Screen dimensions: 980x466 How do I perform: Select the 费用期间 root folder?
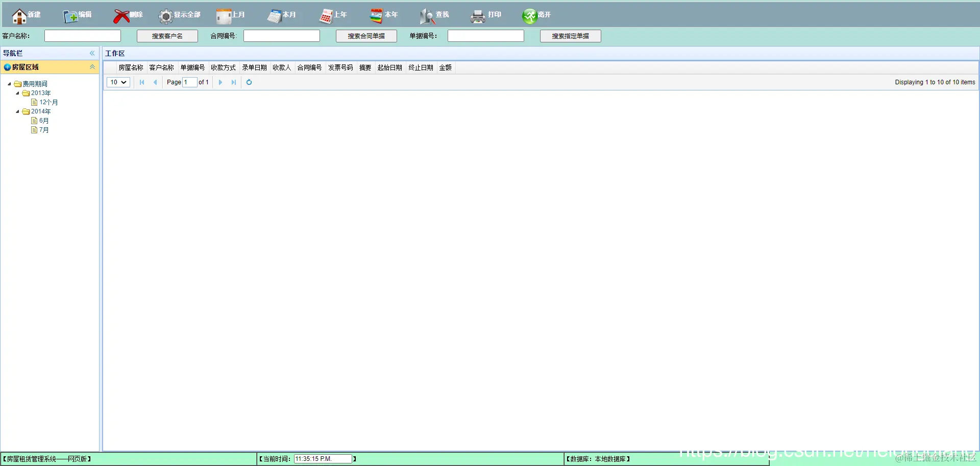(x=35, y=84)
